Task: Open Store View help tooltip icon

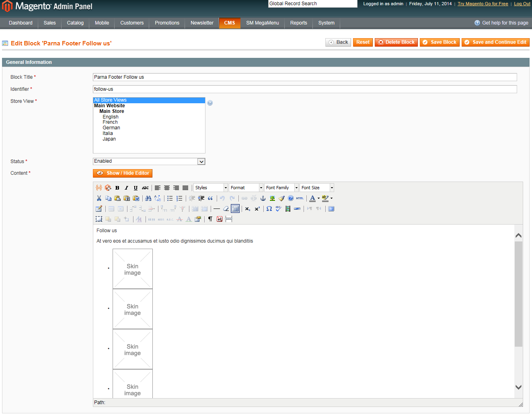Action: (210, 103)
